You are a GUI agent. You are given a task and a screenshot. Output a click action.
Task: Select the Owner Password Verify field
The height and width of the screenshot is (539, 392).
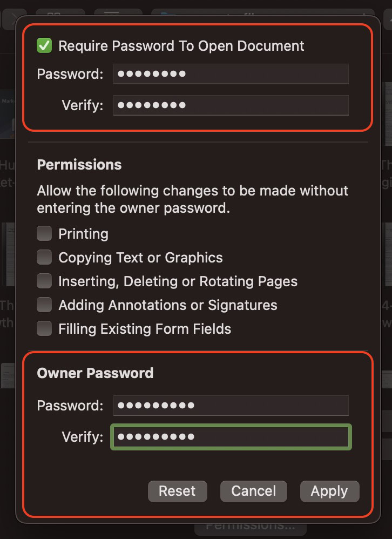click(x=231, y=436)
